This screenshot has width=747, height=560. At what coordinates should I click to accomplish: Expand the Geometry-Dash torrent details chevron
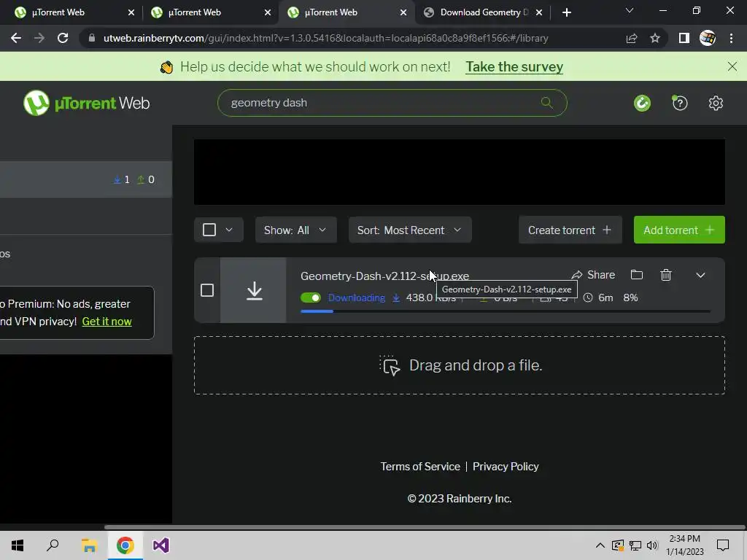700,275
